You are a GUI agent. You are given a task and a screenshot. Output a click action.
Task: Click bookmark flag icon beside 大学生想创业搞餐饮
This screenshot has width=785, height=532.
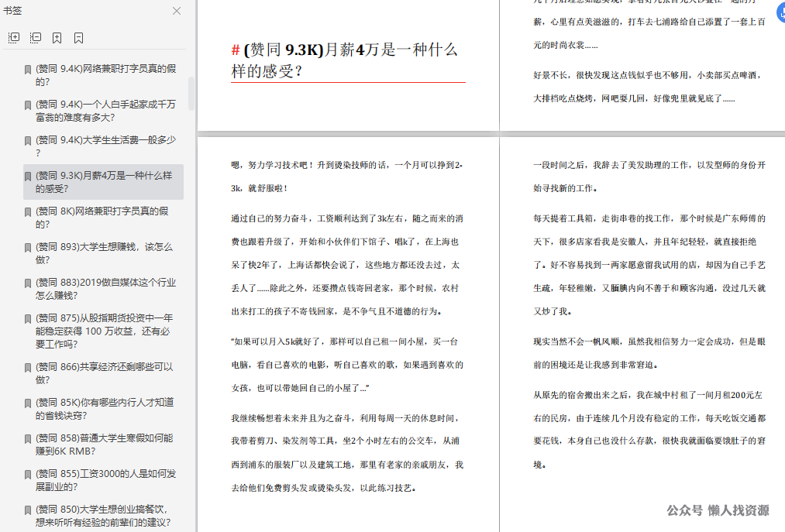pos(28,510)
